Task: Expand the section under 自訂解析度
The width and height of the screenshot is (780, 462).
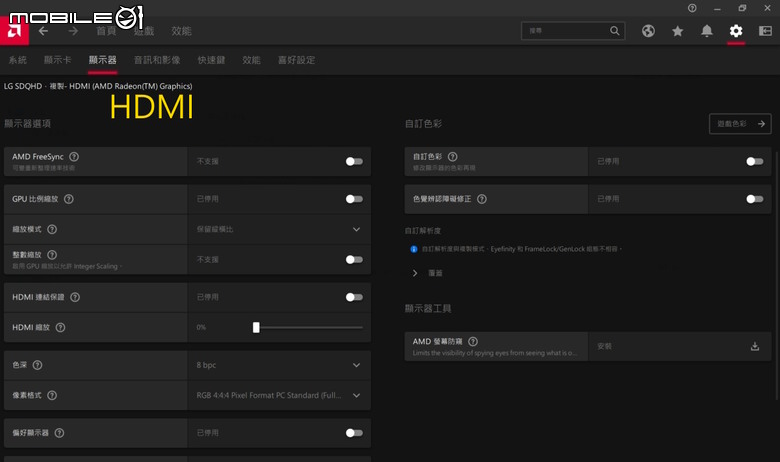Action: coord(415,273)
